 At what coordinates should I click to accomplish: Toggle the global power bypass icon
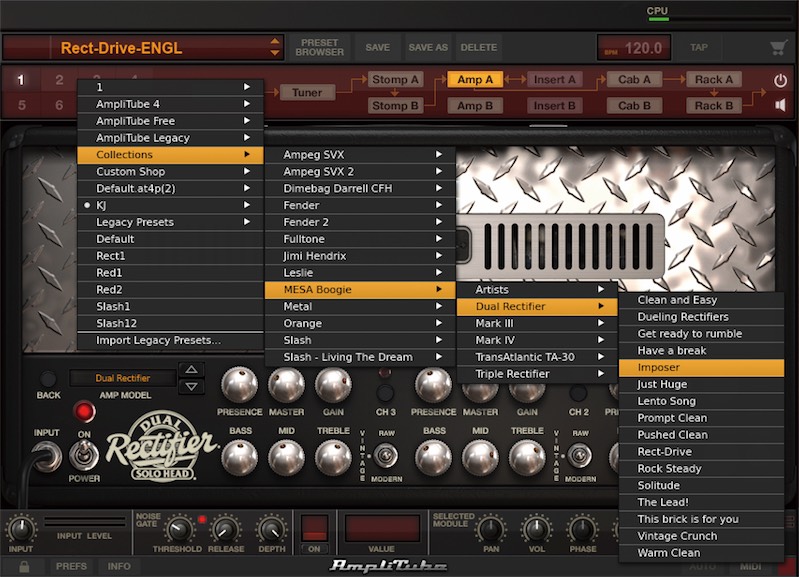(x=780, y=81)
